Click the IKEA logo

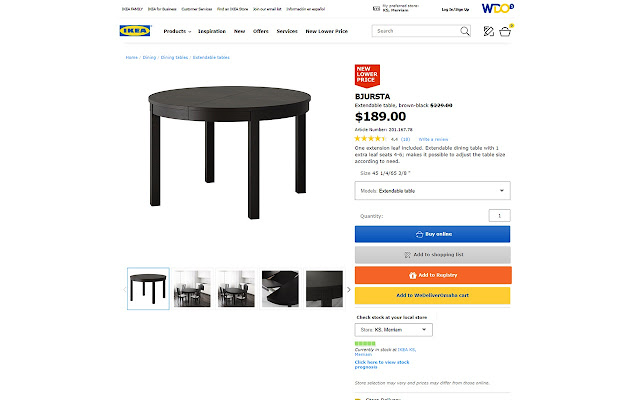(135, 31)
